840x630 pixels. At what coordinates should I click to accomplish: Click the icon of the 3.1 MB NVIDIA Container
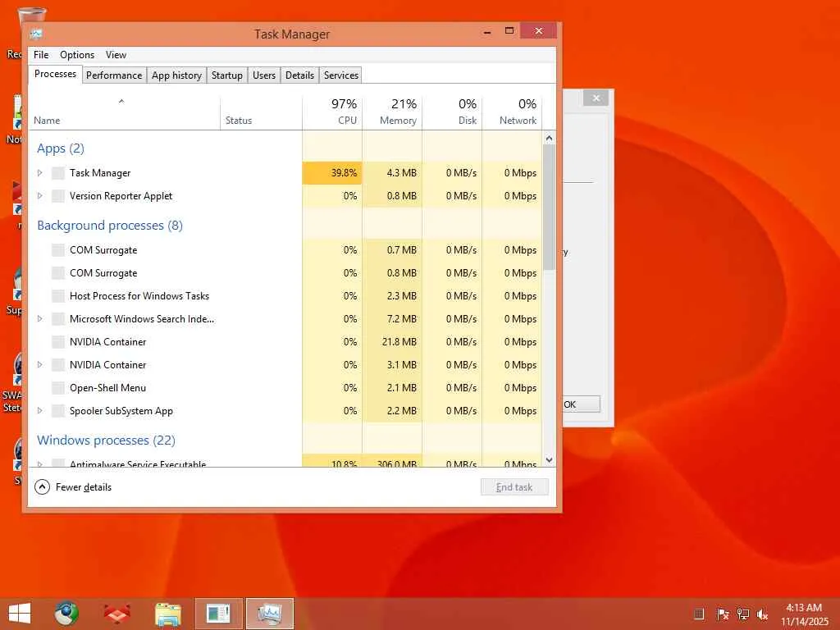pos(58,365)
